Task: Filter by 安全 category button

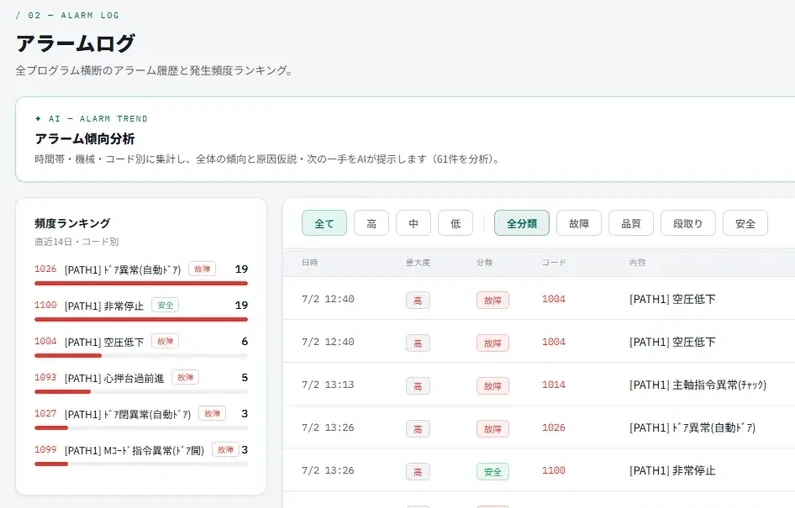Action: tap(745, 223)
